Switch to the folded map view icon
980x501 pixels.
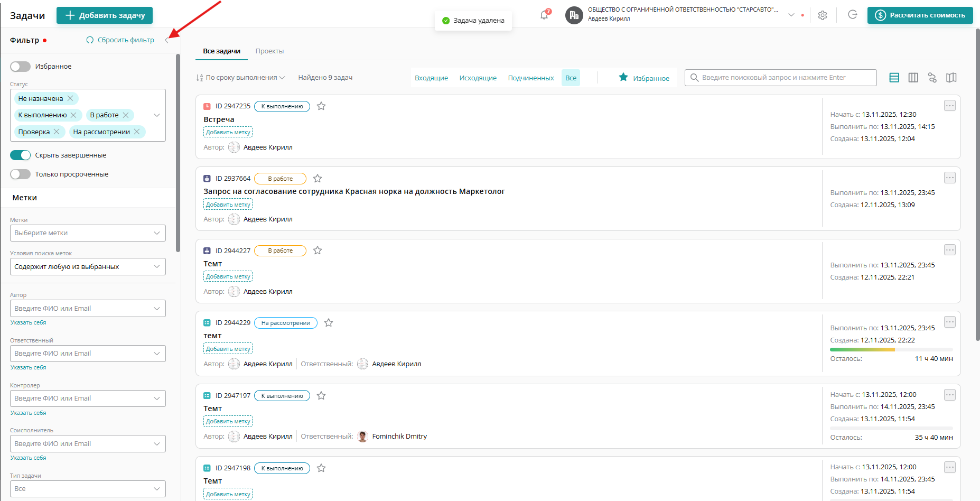951,78
